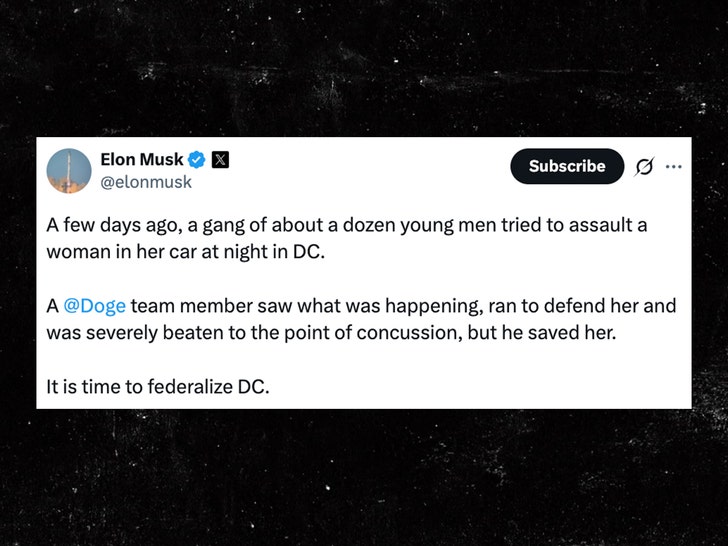Viewport: 728px width, 546px height.
Task: Click the @elonmusk handle
Action: click(x=146, y=182)
